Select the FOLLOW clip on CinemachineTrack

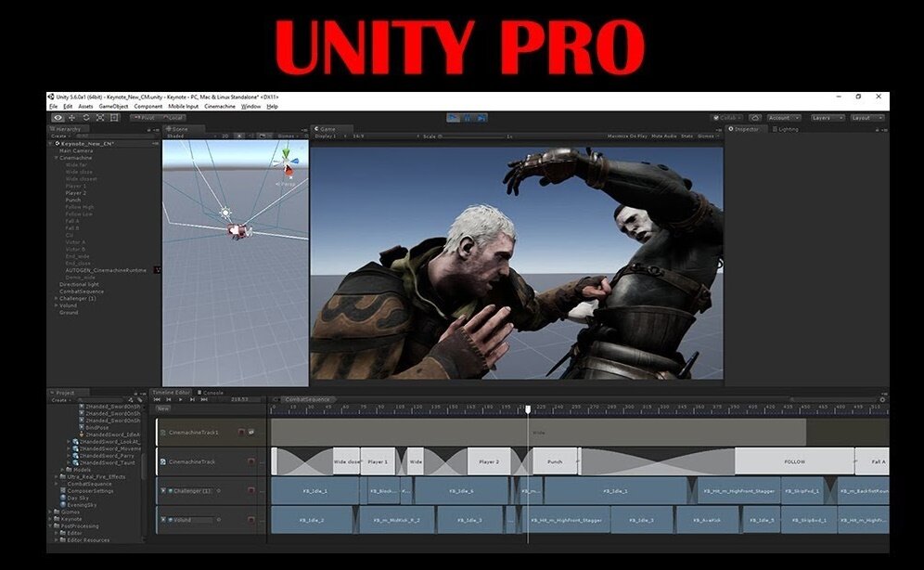794,461
